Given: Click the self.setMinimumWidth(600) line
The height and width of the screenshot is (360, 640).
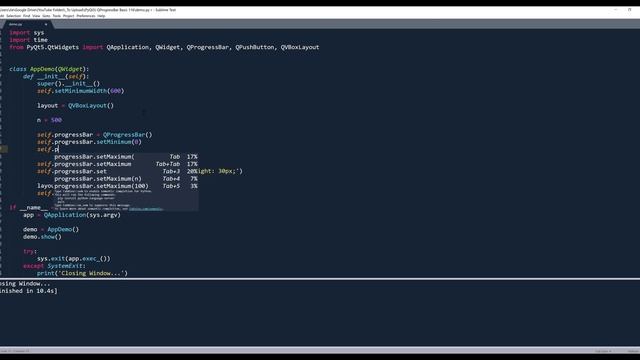Looking at the screenshot, I should tap(80, 91).
